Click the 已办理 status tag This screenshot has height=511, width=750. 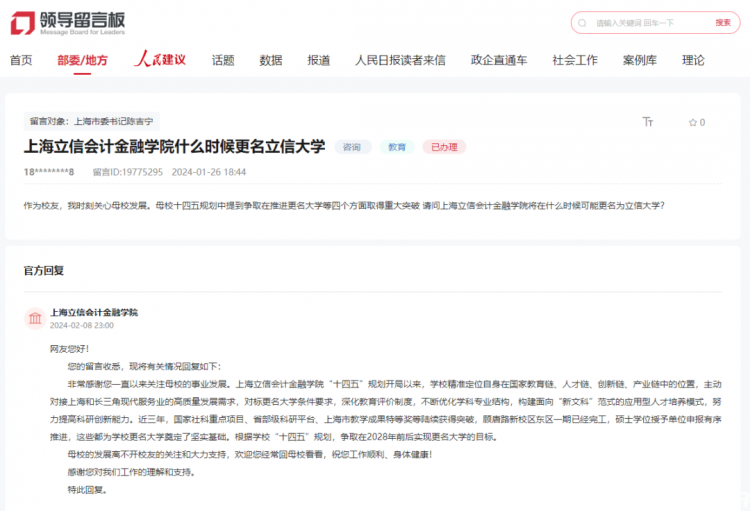tap(444, 147)
